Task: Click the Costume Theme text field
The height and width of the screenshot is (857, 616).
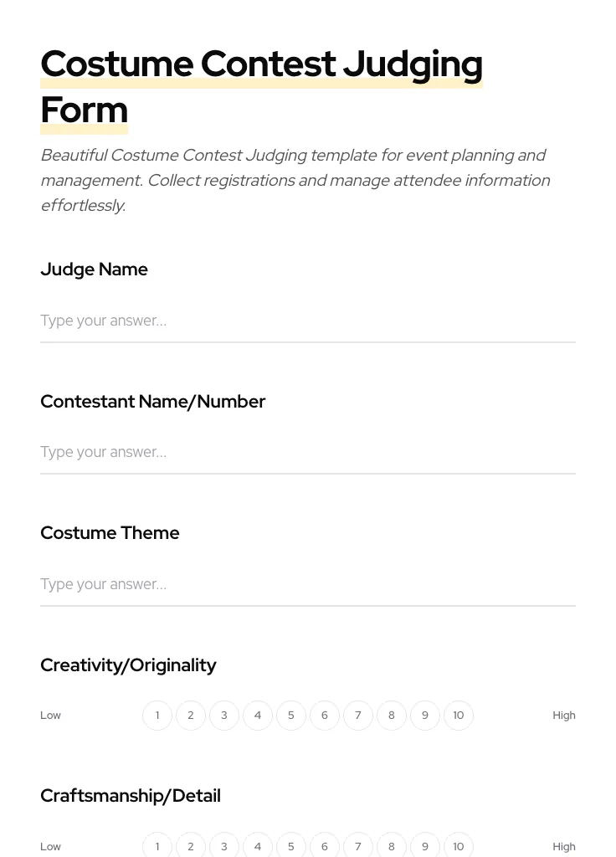Action: tap(307, 584)
